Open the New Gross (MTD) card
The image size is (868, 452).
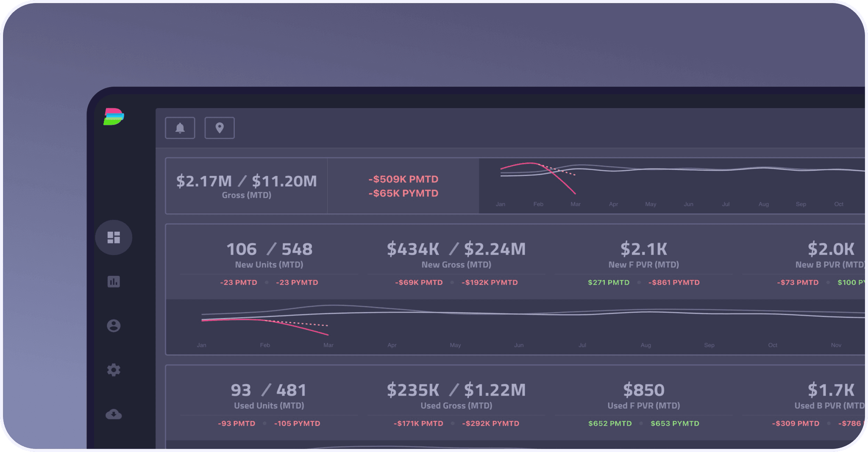pyautogui.click(x=456, y=254)
